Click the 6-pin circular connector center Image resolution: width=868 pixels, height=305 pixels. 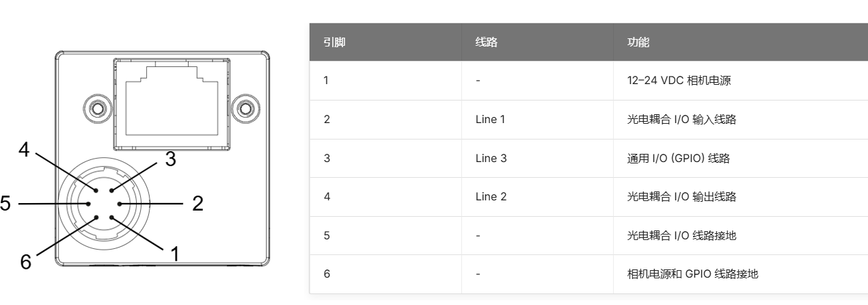[x=103, y=203]
